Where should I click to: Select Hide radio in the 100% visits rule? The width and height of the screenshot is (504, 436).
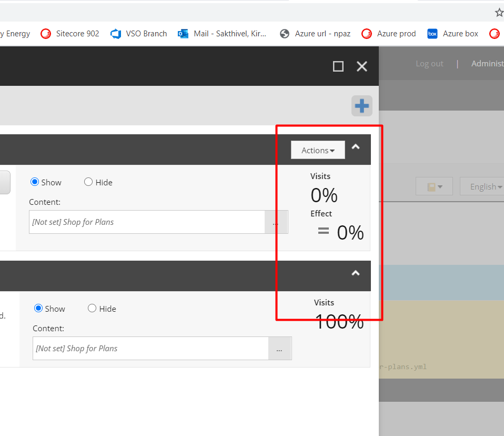tap(92, 308)
